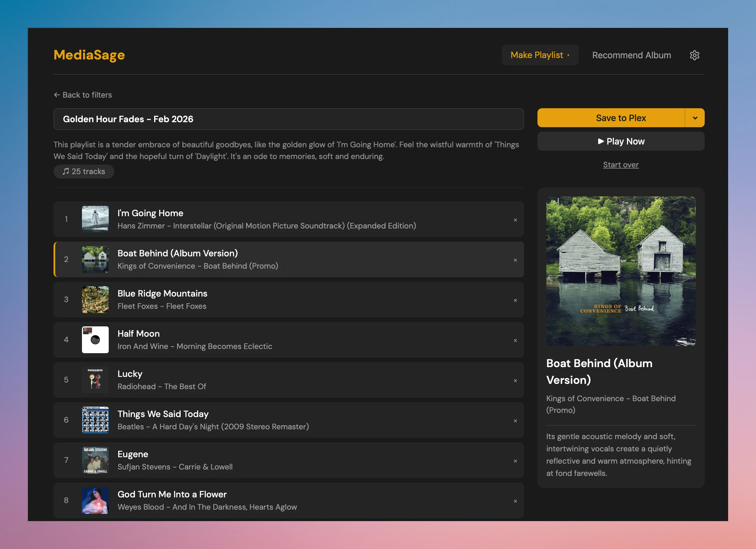Image resolution: width=756 pixels, height=549 pixels.
Task: Click the Weyes Blood album subtitle text
Action: [207, 507]
